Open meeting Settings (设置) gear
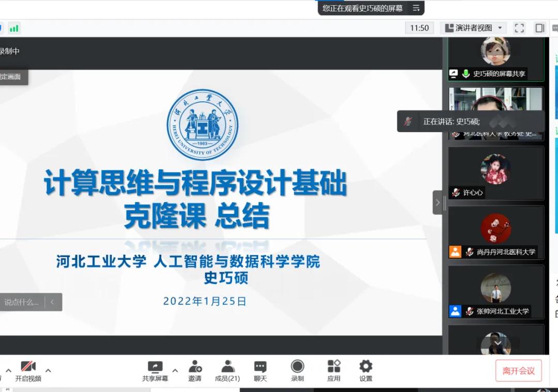The width and height of the screenshot is (558, 392). (x=366, y=367)
